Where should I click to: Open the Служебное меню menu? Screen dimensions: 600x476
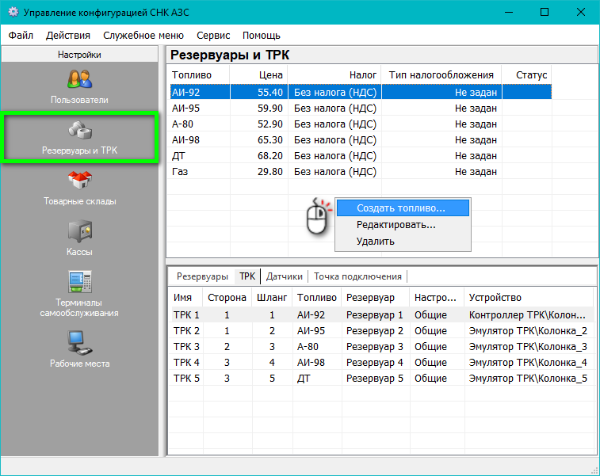pyautogui.click(x=144, y=35)
